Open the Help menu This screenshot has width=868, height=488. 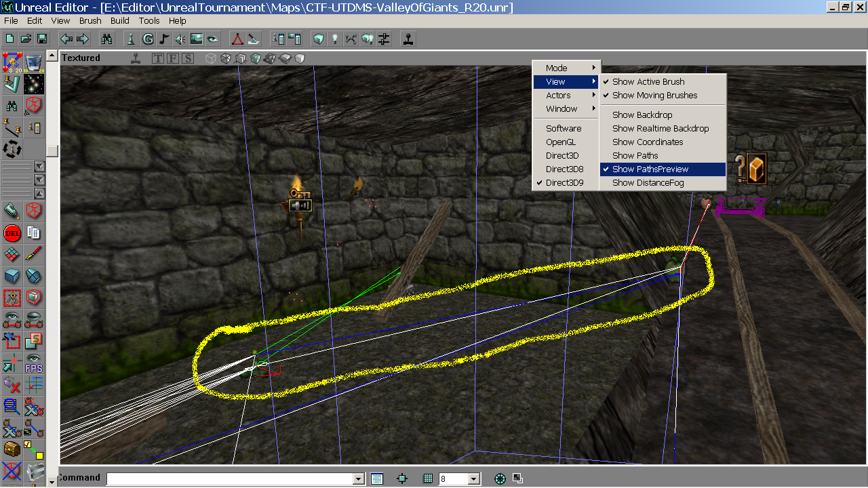[178, 21]
